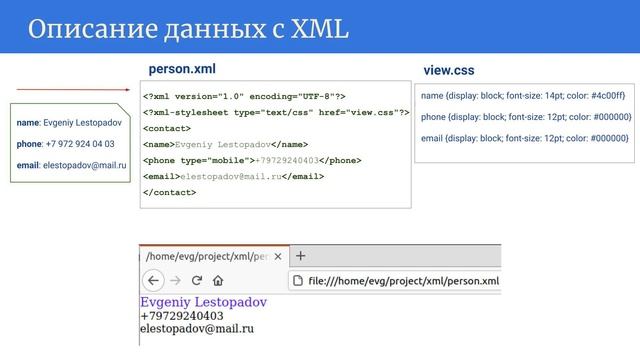
Task: Reload the page with the refresh icon
Action: pyautogui.click(x=197, y=280)
